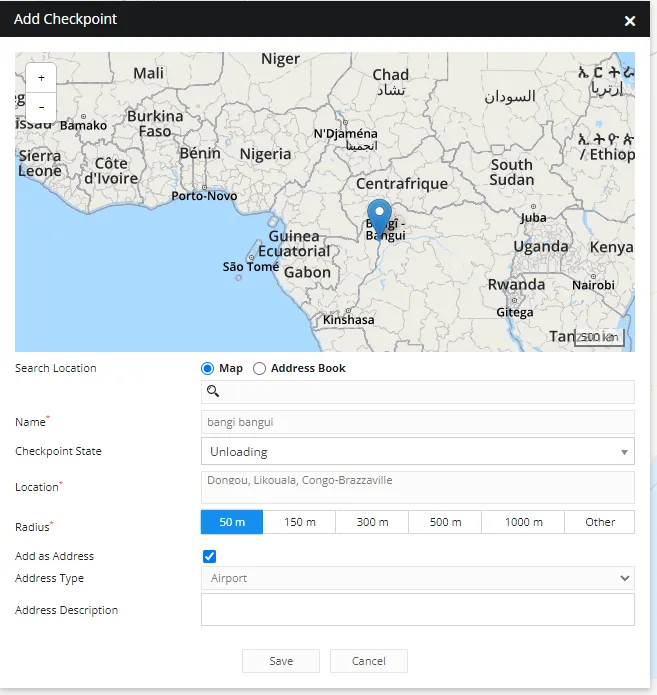
Task: Select the Map search location option
Action: [209, 368]
